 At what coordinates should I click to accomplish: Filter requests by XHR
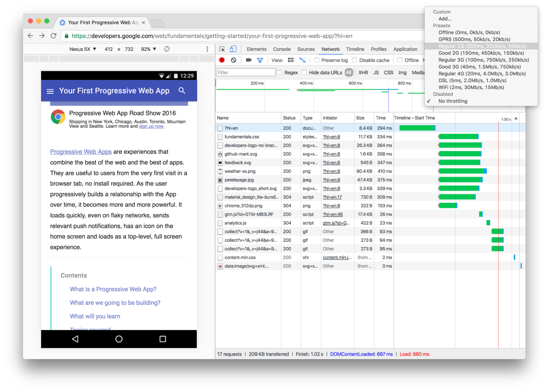coord(363,73)
